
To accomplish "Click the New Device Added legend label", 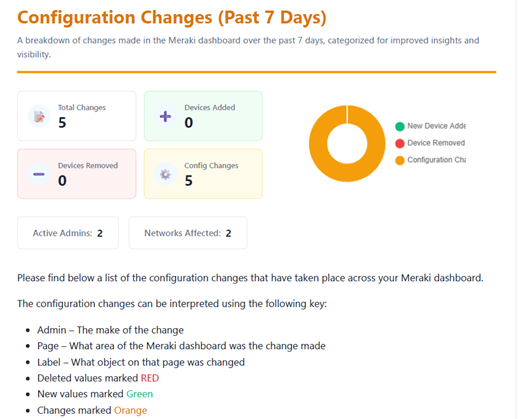I will click(436, 126).
